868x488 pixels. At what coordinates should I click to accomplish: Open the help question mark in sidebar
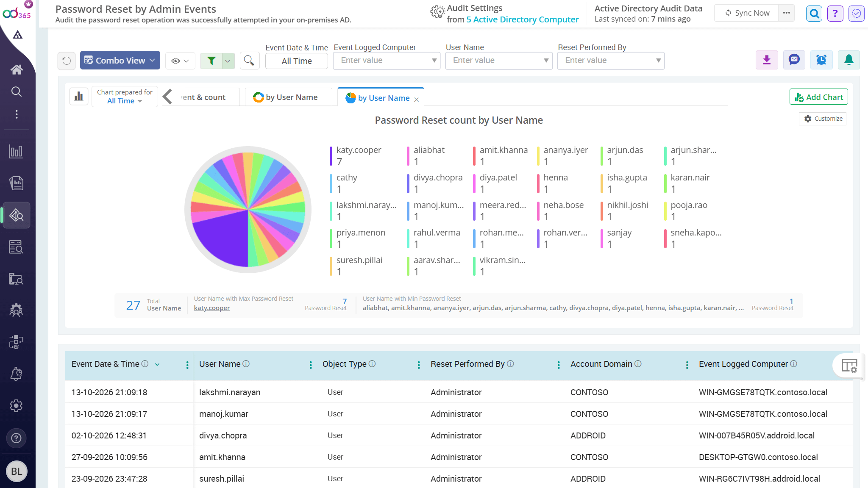[x=17, y=438]
